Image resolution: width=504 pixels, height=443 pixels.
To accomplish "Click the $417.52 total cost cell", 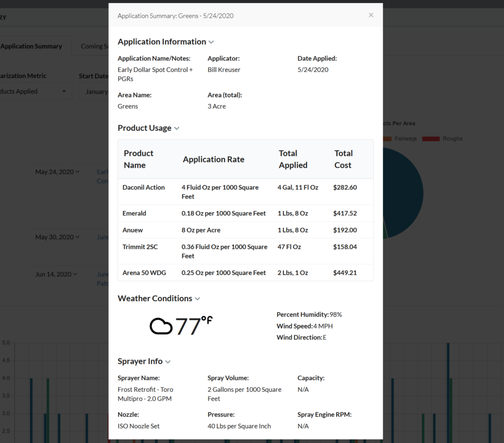I will click(x=345, y=213).
